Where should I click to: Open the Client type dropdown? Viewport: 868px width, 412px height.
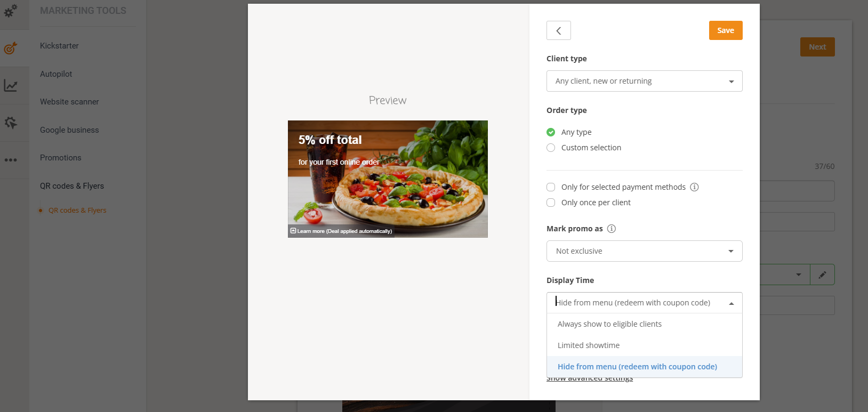(x=644, y=81)
